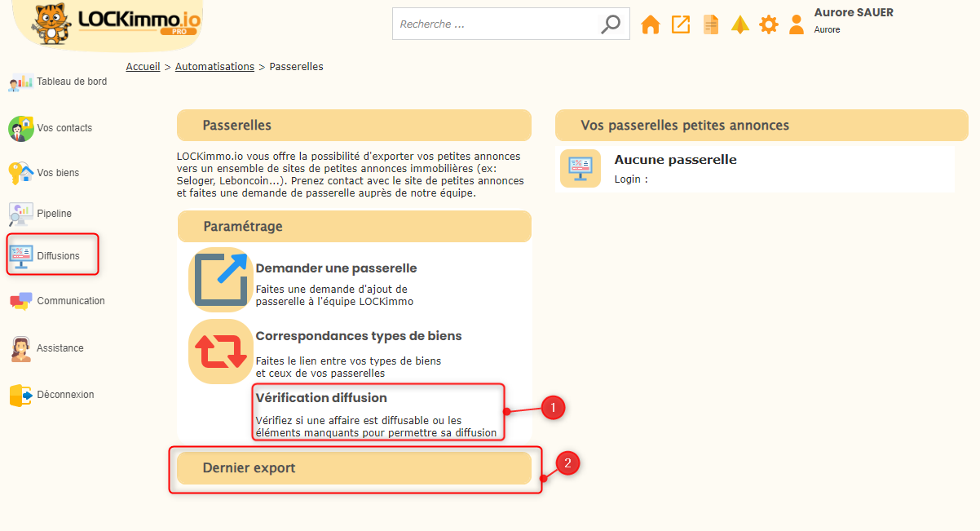This screenshot has height=531, width=980.
Task: Click the Passerelles section header
Action: (x=354, y=126)
